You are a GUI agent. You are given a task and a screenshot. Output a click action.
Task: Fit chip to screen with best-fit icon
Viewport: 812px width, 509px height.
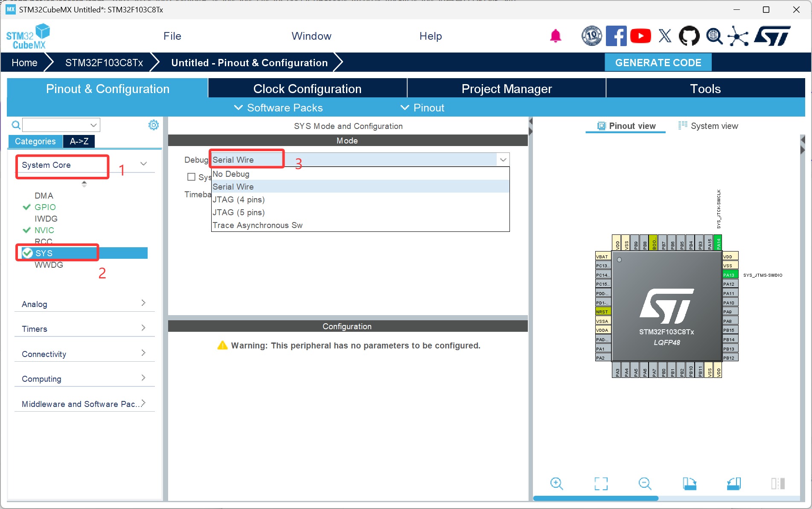pyautogui.click(x=601, y=483)
